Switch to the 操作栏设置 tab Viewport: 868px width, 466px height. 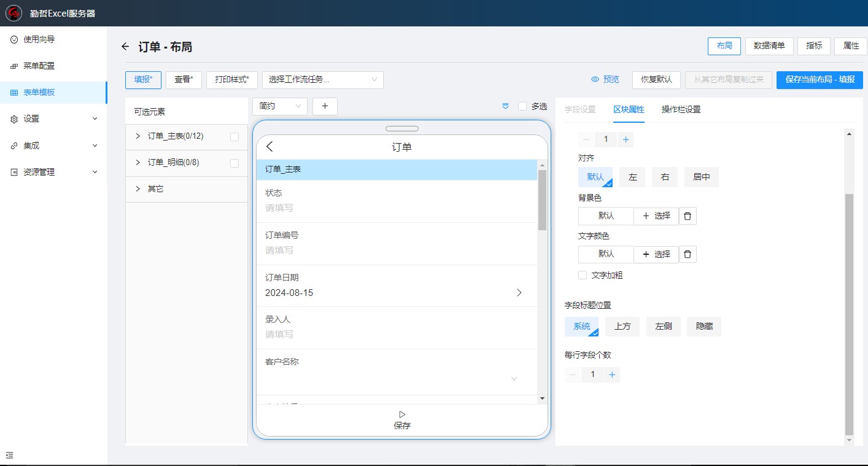tap(681, 109)
